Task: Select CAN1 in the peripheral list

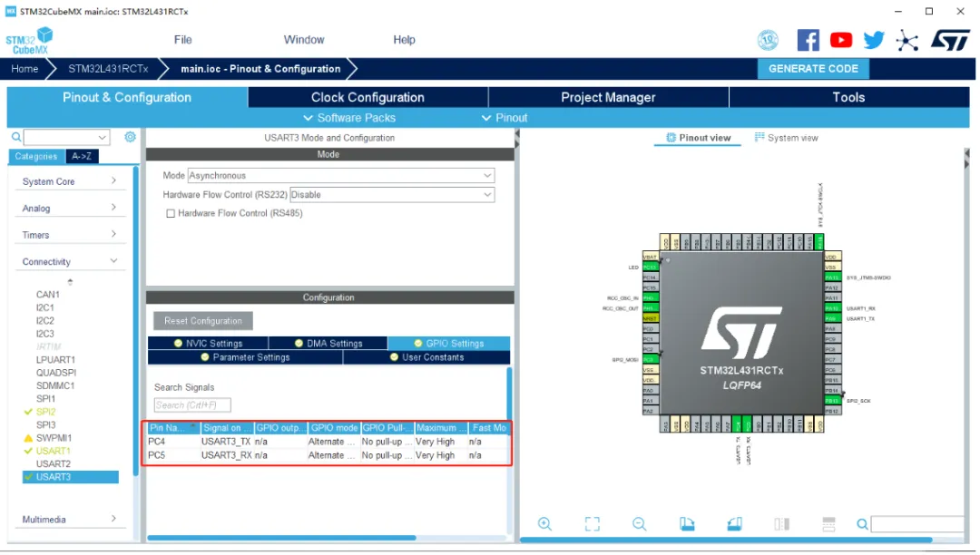Action: click(x=47, y=294)
